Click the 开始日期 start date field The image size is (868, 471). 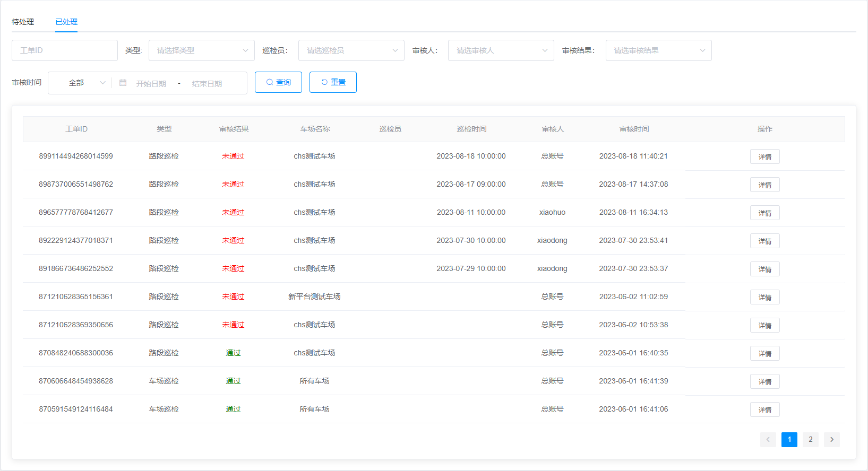click(151, 83)
